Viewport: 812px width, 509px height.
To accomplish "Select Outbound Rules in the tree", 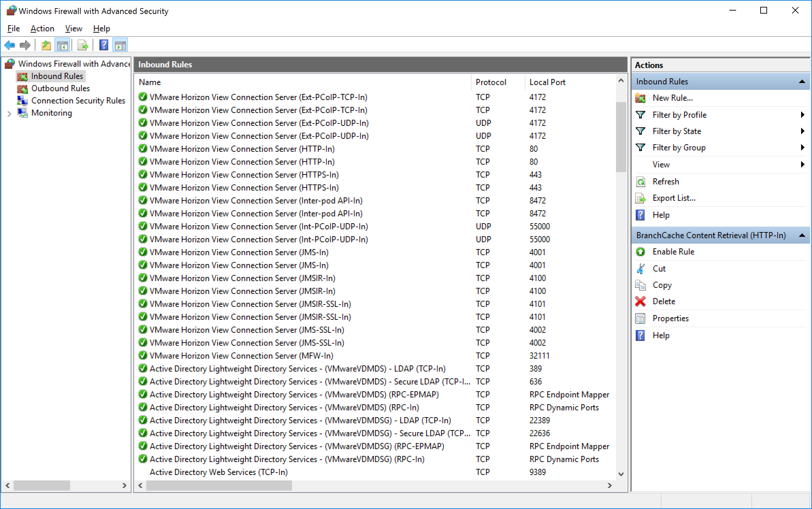I will pyautogui.click(x=60, y=88).
